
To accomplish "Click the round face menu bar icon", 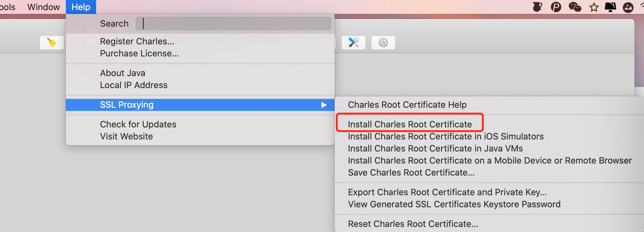I will 628,7.
